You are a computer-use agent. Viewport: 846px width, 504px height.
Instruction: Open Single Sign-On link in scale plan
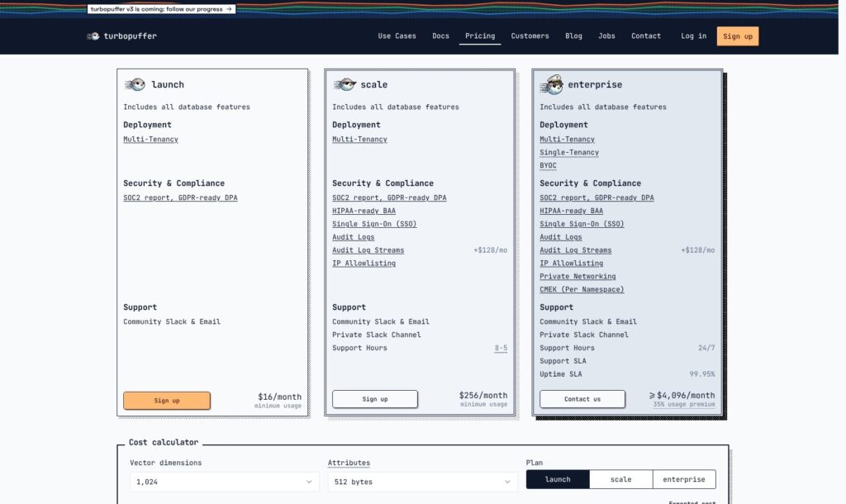(x=374, y=224)
